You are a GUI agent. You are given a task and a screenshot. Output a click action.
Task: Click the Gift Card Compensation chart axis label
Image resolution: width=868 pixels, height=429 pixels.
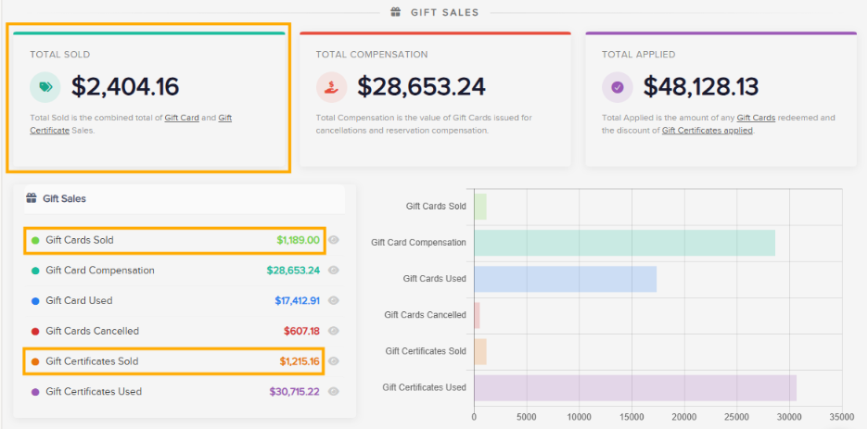pyautogui.click(x=418, y=243)
